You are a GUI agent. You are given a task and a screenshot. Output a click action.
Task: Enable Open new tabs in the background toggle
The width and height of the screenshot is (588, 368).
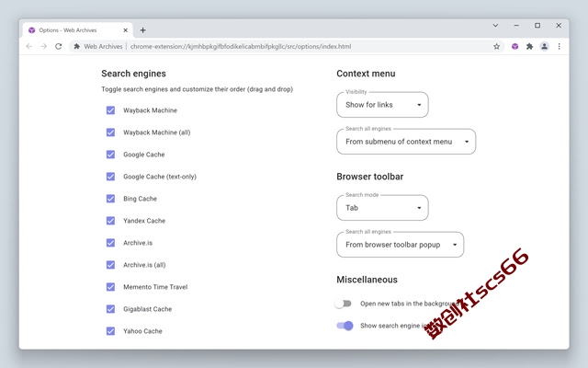(344, 304)
